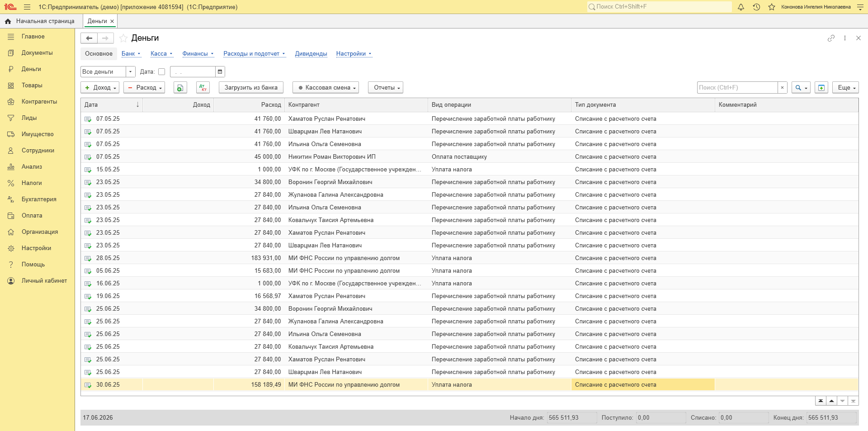
Task: Click the Дт/Кт postings icon
Action: 203,88
